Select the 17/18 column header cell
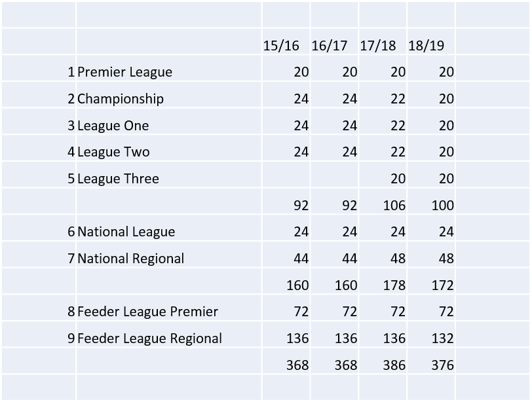The width and height of the screenshot is (532, 402). tap(383, 41)
